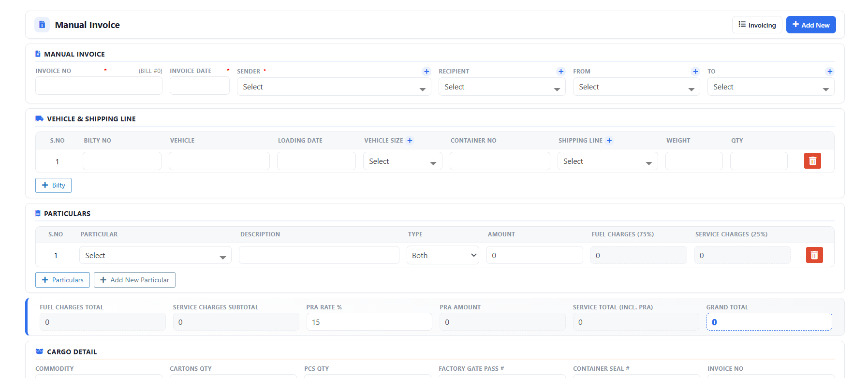Screen dimensions: 868x378
Task: Change the Type dropdown showing Both
Action: coord(443,255)
